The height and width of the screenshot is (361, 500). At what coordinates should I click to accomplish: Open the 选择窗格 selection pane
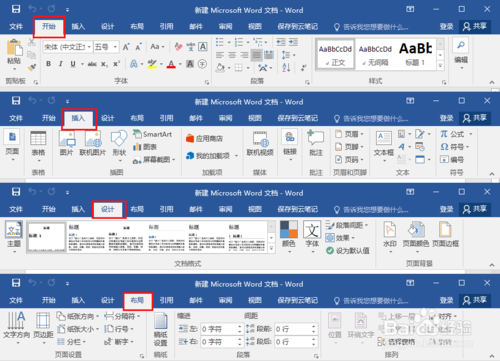pyautogui.click(x=397, y=342)
